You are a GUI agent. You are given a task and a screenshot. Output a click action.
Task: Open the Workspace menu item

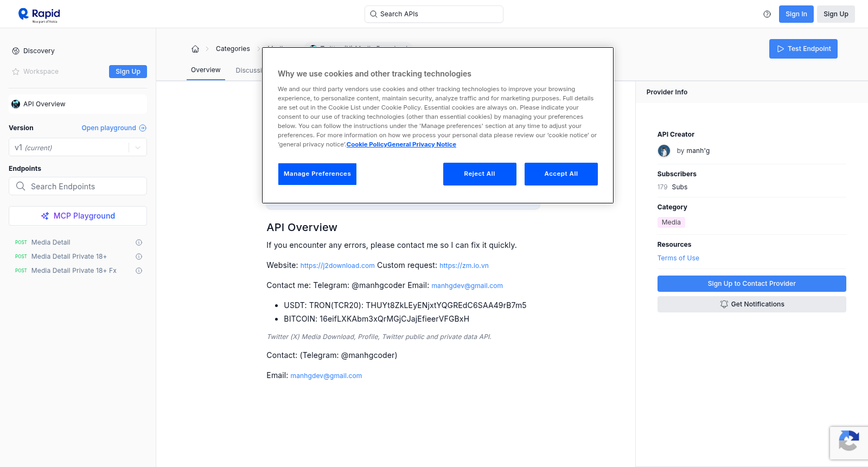pyautogui.click(x=41, y=72)
